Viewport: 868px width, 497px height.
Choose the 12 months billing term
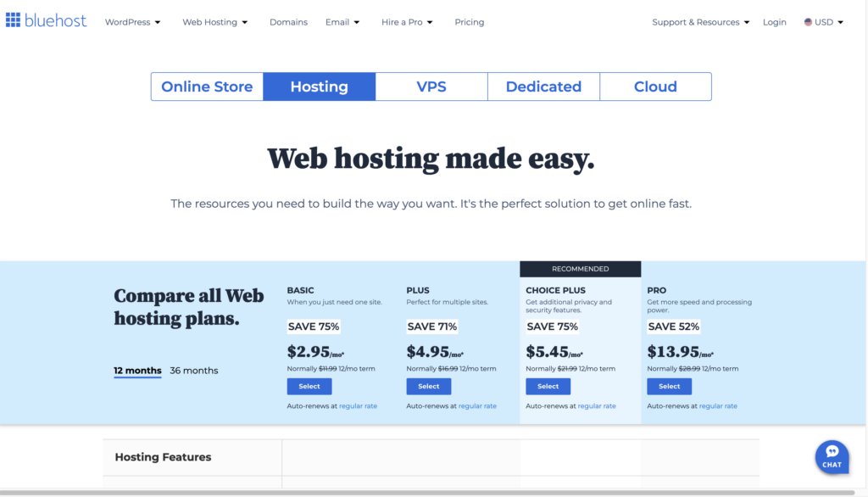click(138, 371)
